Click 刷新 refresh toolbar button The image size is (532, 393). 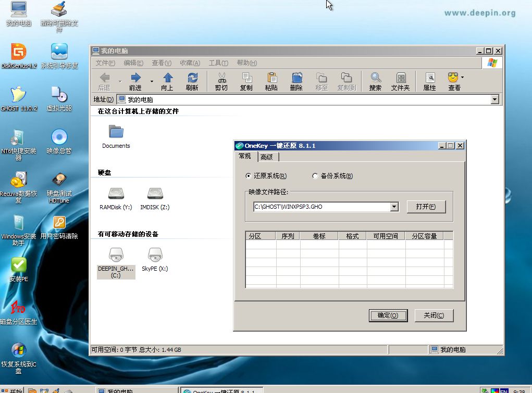coord(192,82)
